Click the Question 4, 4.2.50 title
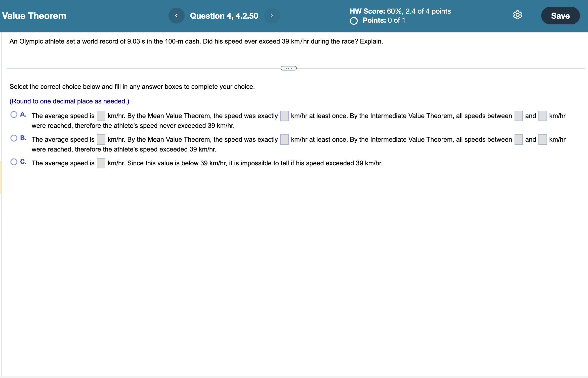This screenshot has height=378, width=588. pyautogui.click(x=224, y=16)
